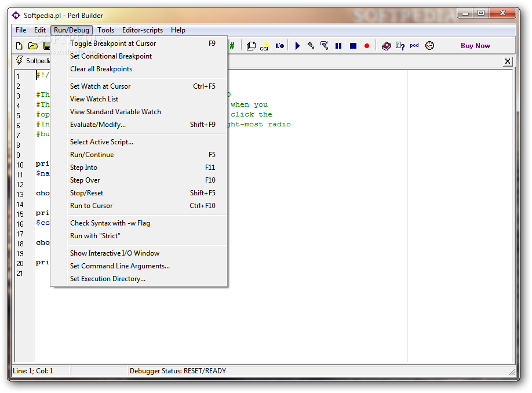This screenshot has width=532, height=393.
Task: Click line number 21 in gutter
Action: coord(20,273)
